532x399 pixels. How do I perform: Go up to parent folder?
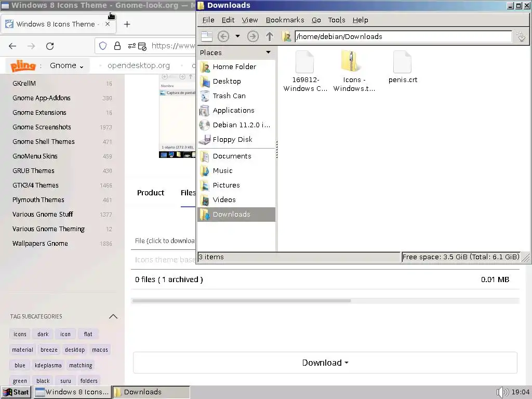click(270, 36)
